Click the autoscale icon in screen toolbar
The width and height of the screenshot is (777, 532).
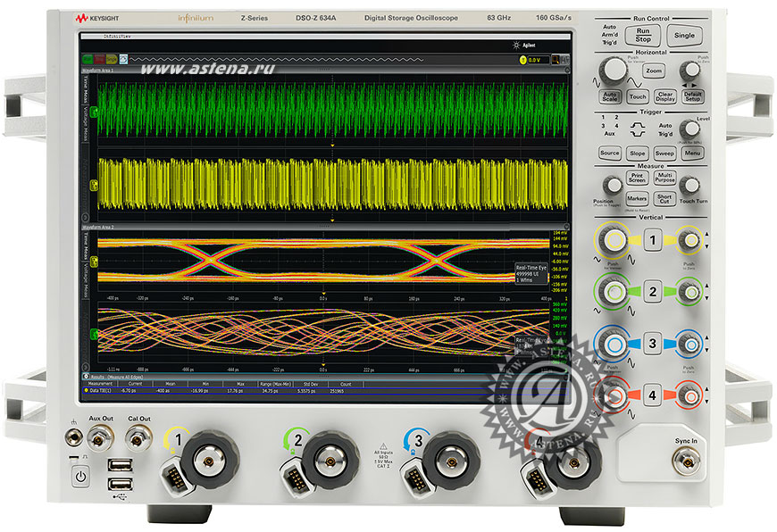coord(123,60)
